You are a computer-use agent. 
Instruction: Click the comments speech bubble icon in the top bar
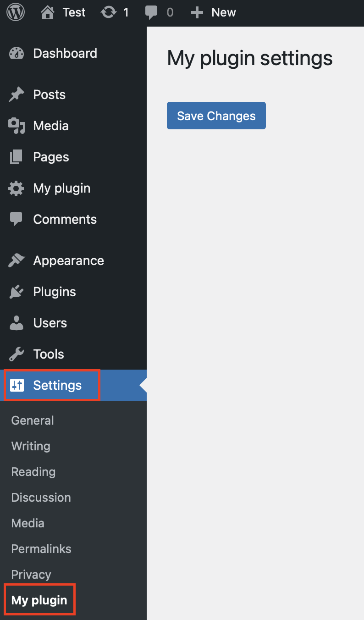pyautogui.click(x=151, y=12)
